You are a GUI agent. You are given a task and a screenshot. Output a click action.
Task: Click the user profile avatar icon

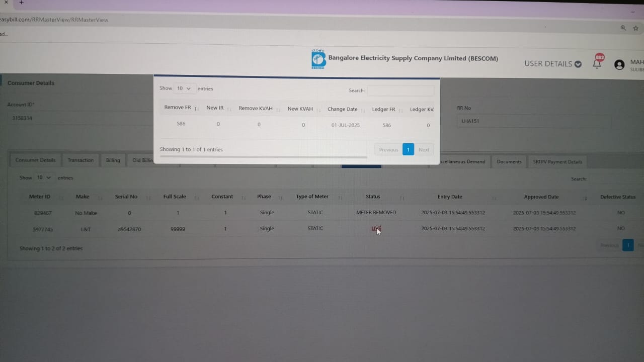pos(619,64)
